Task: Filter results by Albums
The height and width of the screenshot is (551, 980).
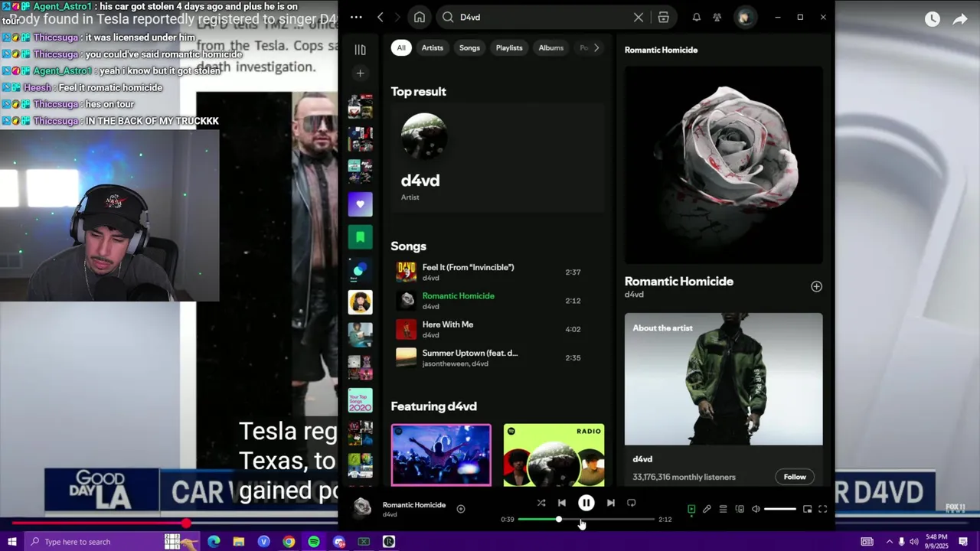Action: click(x=551, y=47)
